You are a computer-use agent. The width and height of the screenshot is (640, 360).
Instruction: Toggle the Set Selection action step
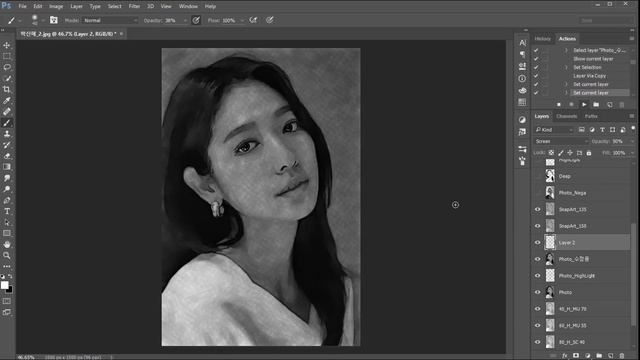536,67
